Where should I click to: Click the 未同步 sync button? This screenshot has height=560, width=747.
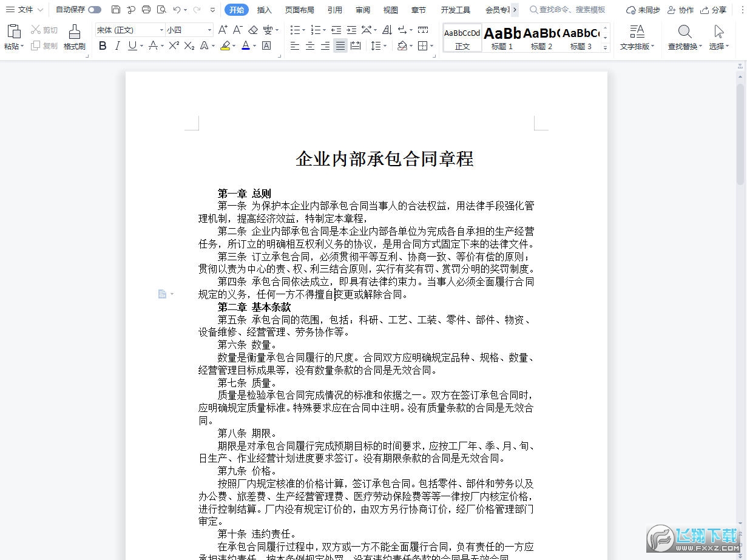tap(643, 10)
